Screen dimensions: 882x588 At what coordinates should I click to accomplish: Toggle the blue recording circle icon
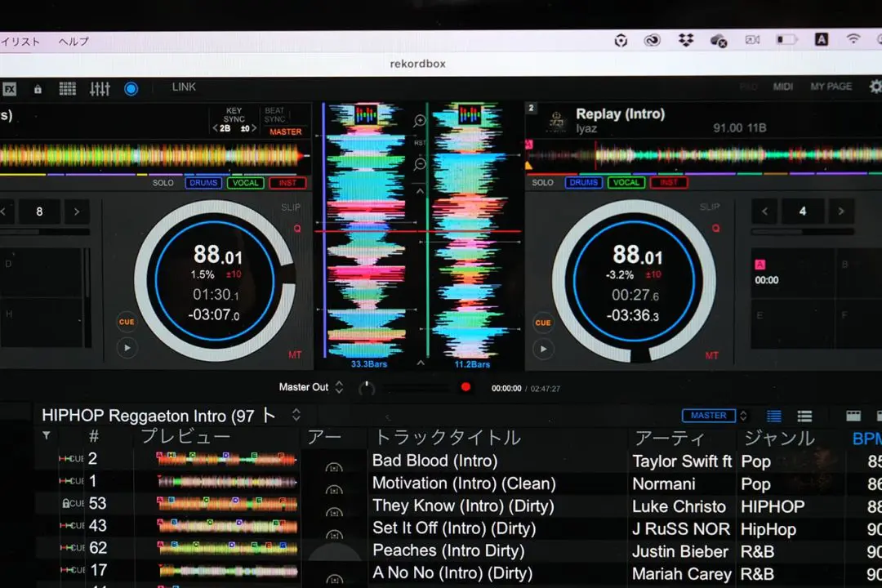(x=131, y=88)
